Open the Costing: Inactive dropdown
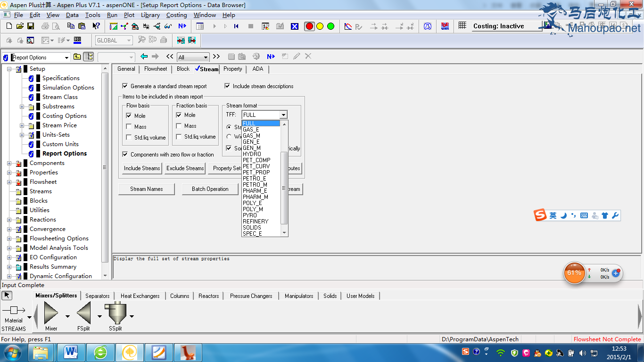This screenshot has height=362, width=644. (507, 26)
